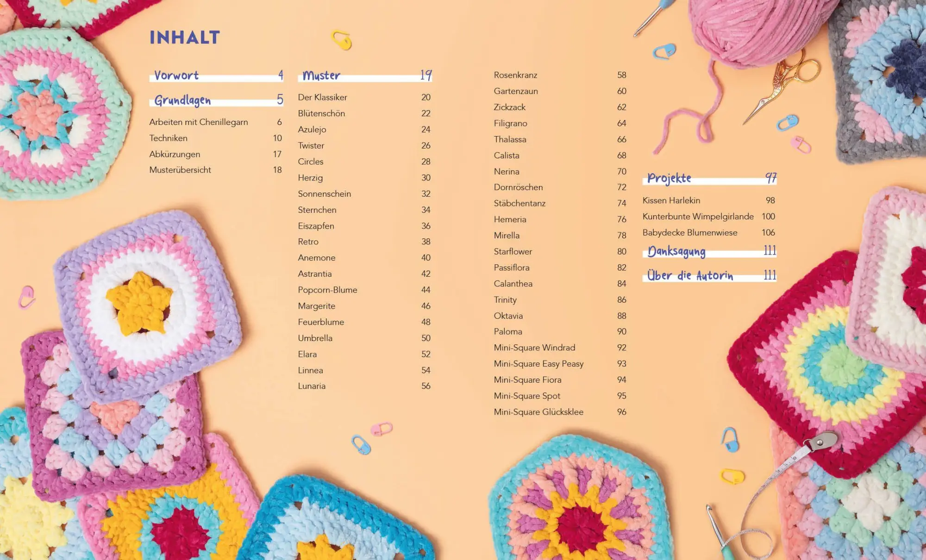Click the 'Lunaria' entry
Viewport: 926px width, 560px height.
[x=312, y=386]
